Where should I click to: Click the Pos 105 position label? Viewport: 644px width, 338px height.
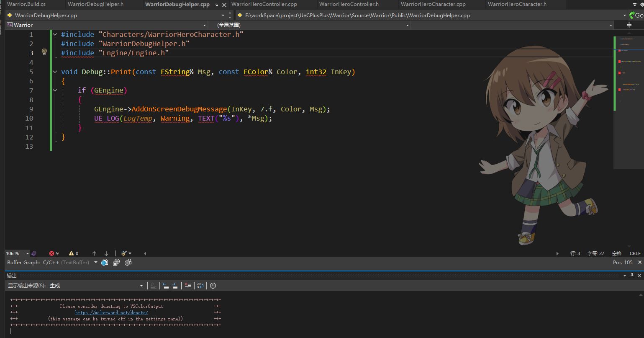pyautogui.click(x=623, y=262)
